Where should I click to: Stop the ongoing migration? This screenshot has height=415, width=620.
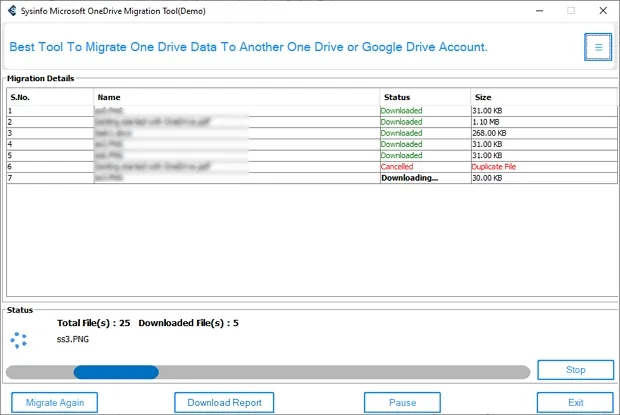[x=575, y=370]
